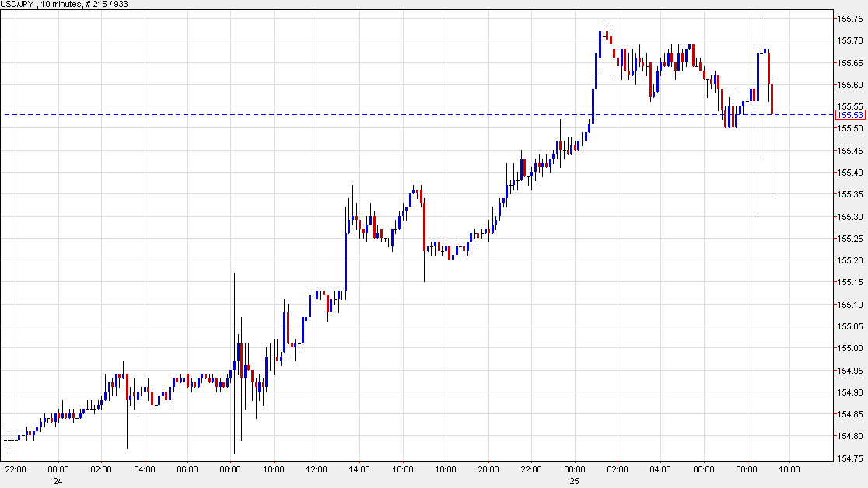This screenshot has width=868, height=488.
Task: Click the 154.85 price axis label
Action: coord(850,414)
